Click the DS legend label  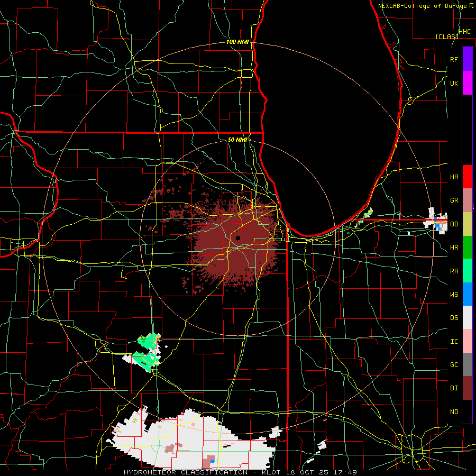pyautogui.click(x=454, y=318)
